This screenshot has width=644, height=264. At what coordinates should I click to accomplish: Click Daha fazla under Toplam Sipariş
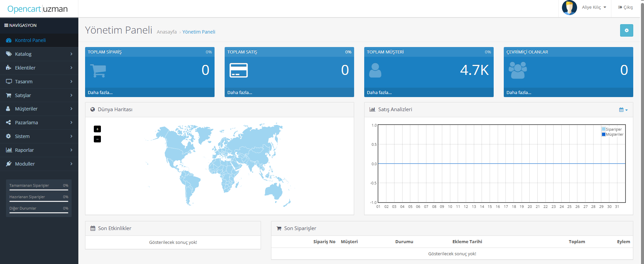(x=100, y=93)
